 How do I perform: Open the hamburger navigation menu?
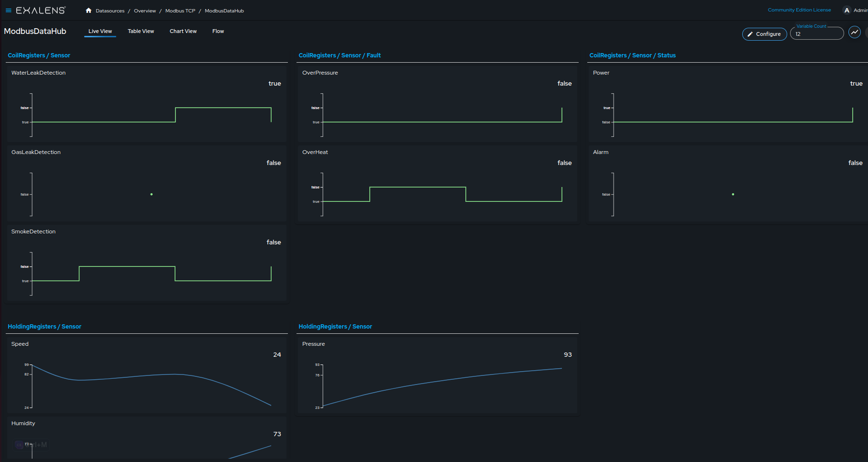[x=8, y=11]
